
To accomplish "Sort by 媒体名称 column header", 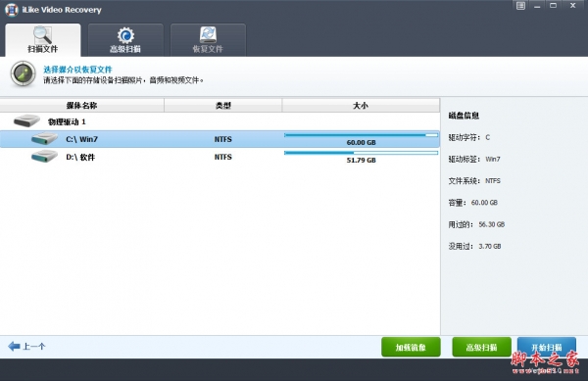I will 81,105.
